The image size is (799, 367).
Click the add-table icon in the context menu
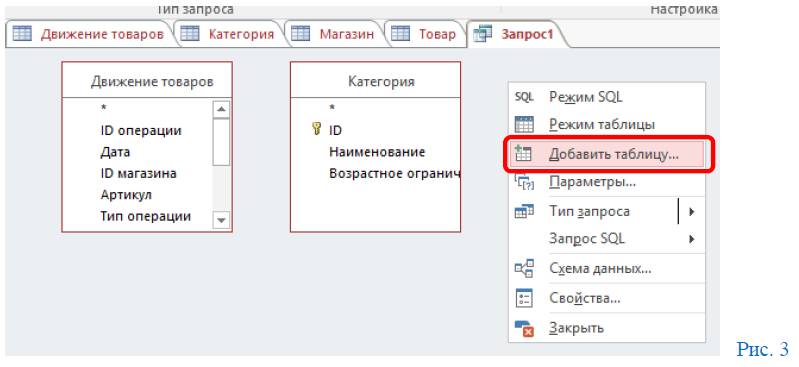[524, 154]
